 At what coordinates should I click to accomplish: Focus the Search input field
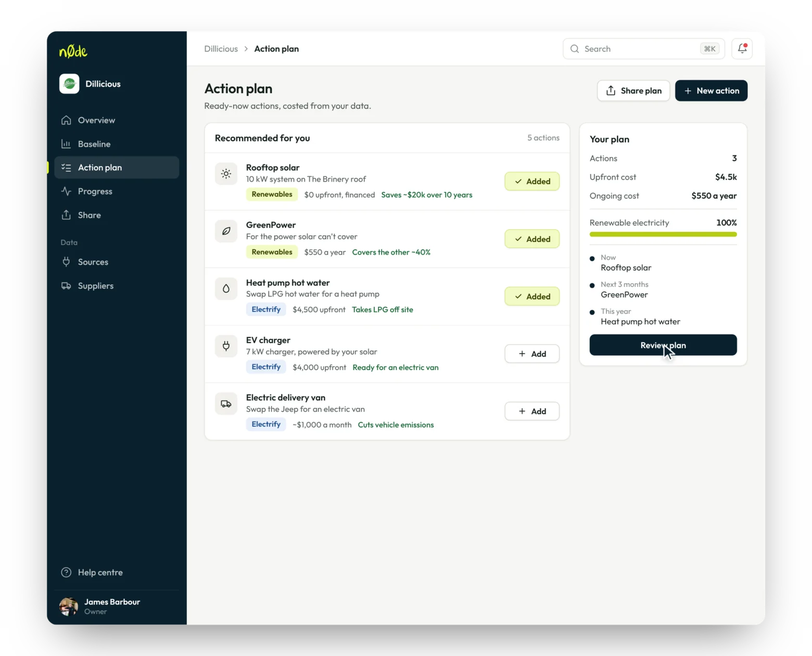[643, 48]
